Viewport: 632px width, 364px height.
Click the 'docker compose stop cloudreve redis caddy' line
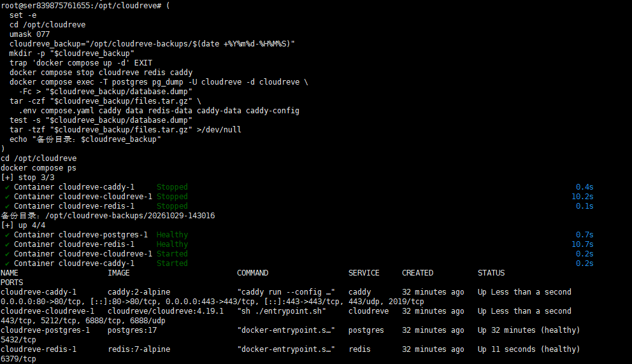101,73
